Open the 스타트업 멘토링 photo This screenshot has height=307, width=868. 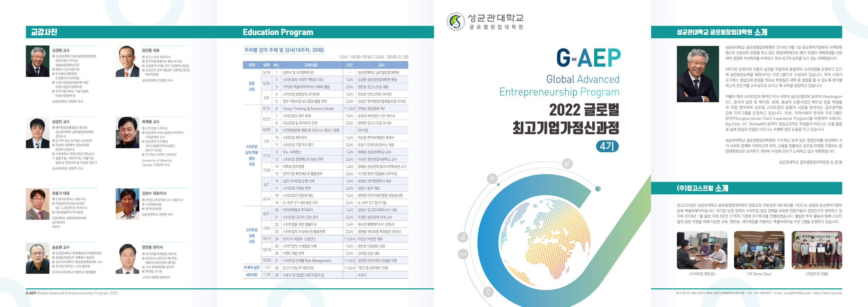[702, 250]
